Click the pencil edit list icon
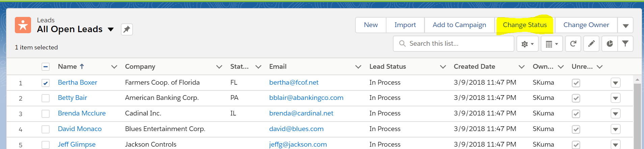The image size is (644, 149). pyautogui.click(x=591, y=44)
